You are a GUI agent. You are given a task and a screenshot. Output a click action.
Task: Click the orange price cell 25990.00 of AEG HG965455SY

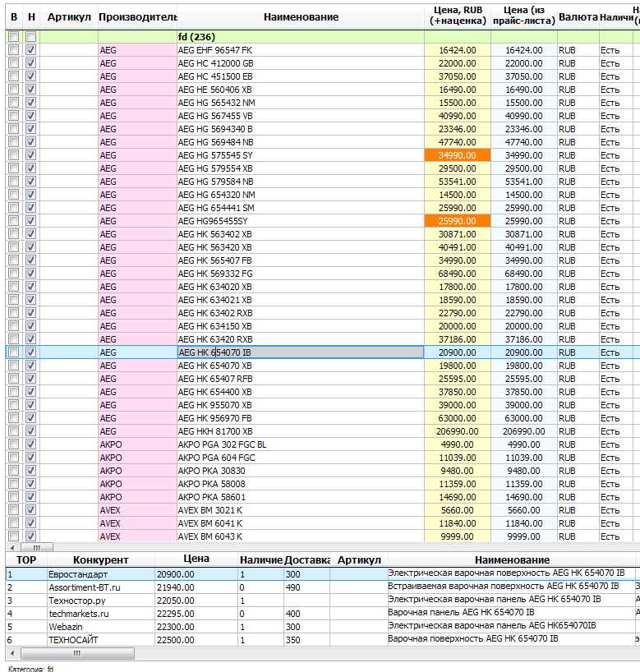(x=458, y=221)
